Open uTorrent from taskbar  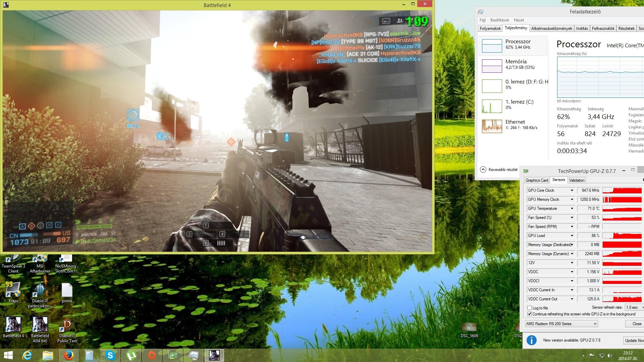coord(131,355)
